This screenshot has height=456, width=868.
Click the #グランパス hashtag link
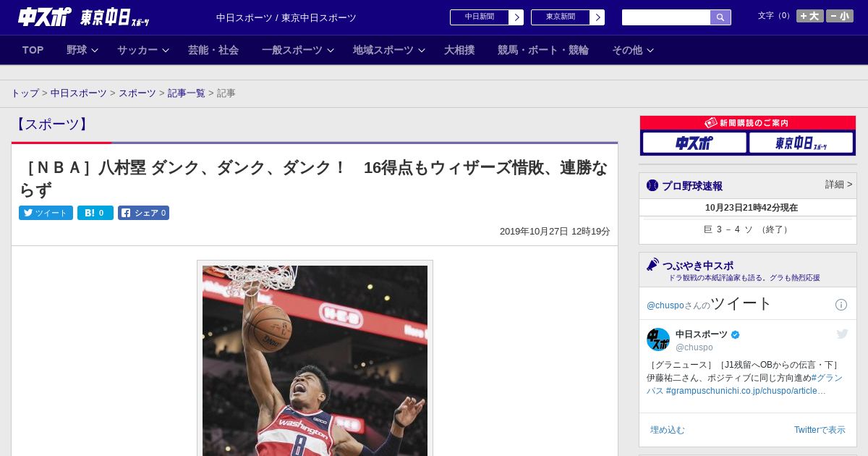(744, 384)
